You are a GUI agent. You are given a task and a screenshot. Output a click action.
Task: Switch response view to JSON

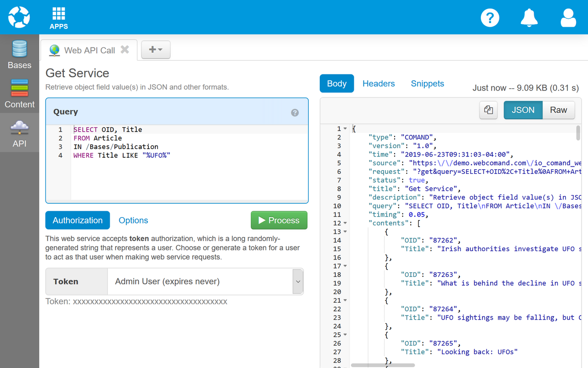click(x=523, y=110)
